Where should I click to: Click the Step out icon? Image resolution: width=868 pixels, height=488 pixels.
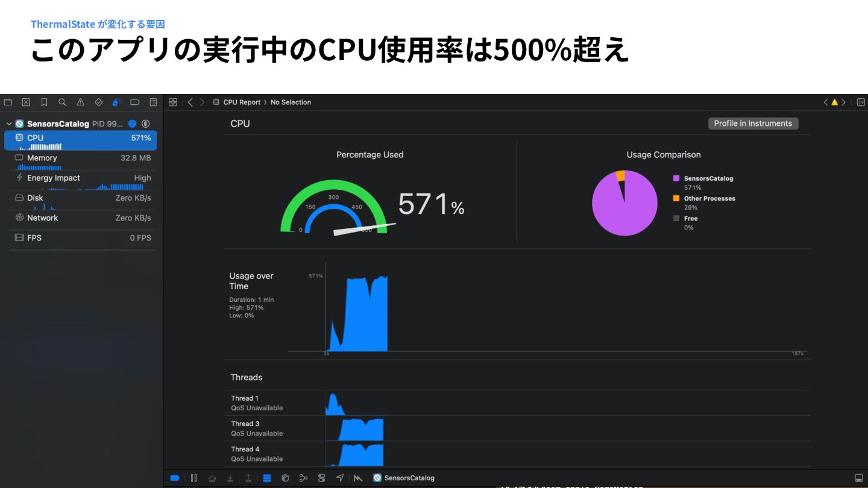[x=248, y=478]
